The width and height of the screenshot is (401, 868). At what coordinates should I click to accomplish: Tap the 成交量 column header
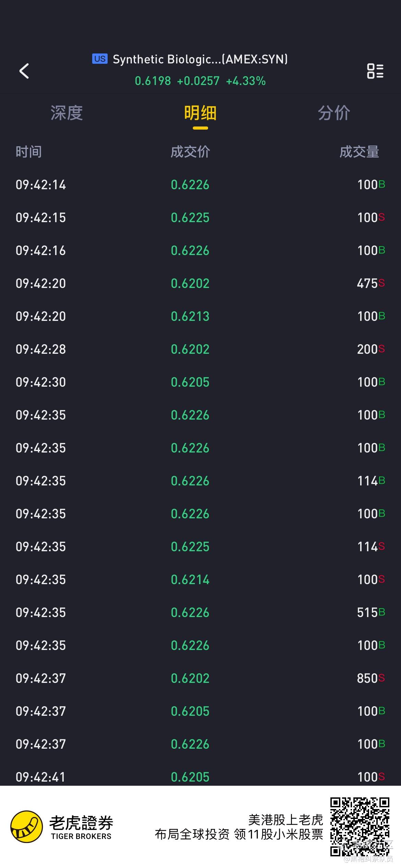[359, 152]
